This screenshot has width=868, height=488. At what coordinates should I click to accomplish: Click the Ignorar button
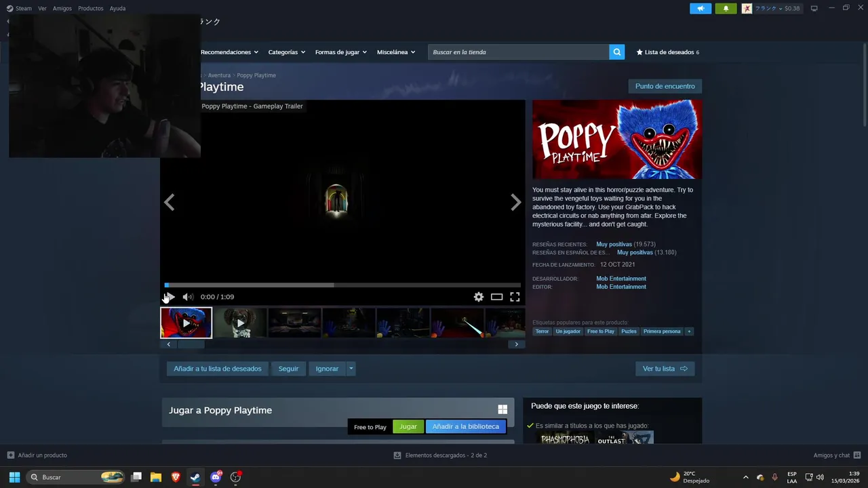(327, 369)
